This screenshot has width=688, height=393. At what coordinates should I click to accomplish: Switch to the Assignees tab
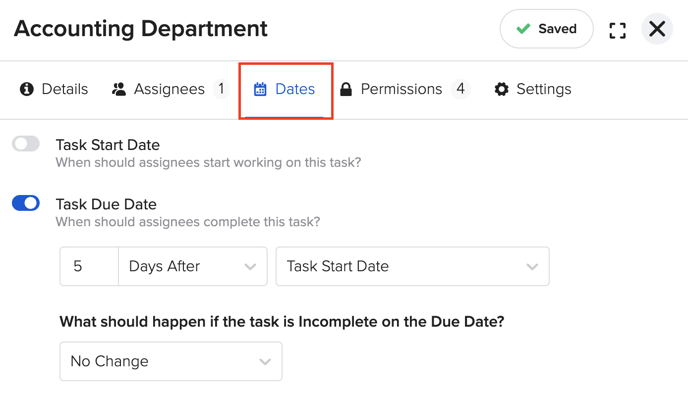(x=170, y=89)
